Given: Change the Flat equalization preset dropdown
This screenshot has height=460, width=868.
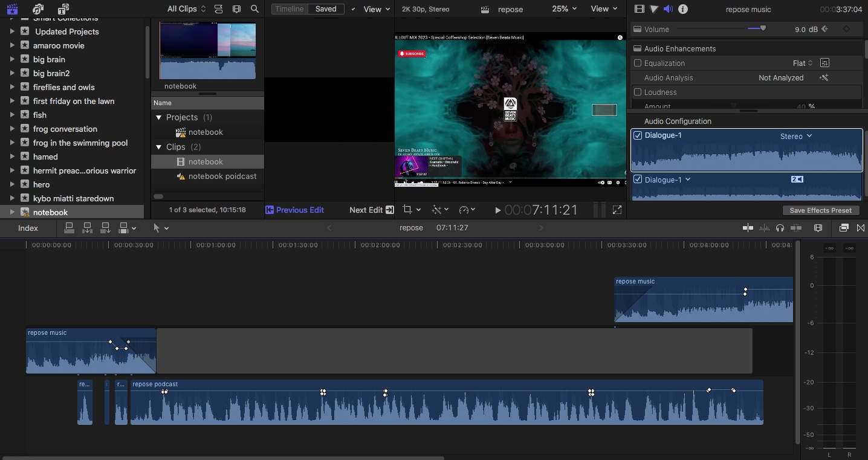Looking at the screenshot, I should click(x=803, y=63).
